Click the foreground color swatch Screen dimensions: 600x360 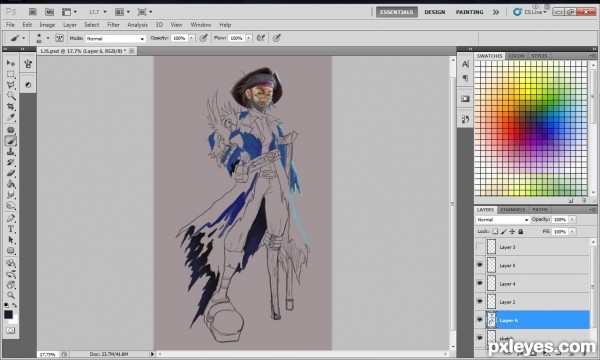pos(8,314)
